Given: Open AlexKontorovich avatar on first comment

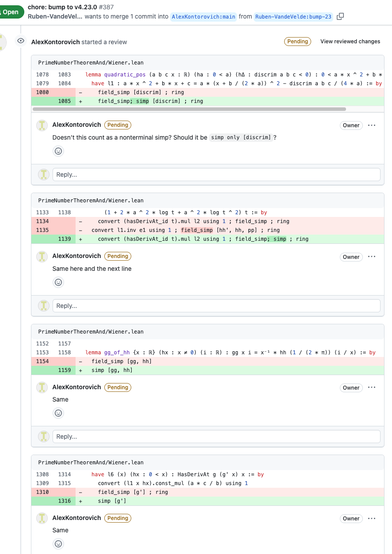Looking at the screenshot, I should click(x=42, y=125).
